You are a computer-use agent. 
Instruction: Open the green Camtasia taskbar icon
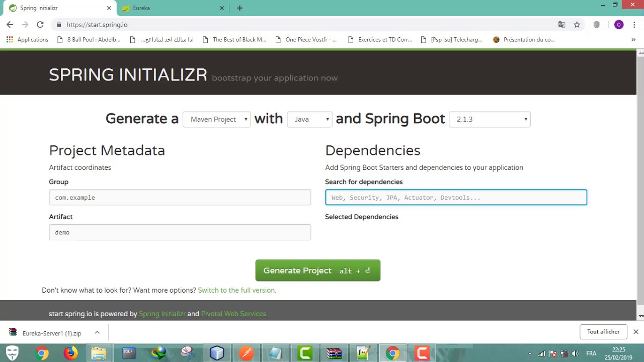(x=305, y=353)
